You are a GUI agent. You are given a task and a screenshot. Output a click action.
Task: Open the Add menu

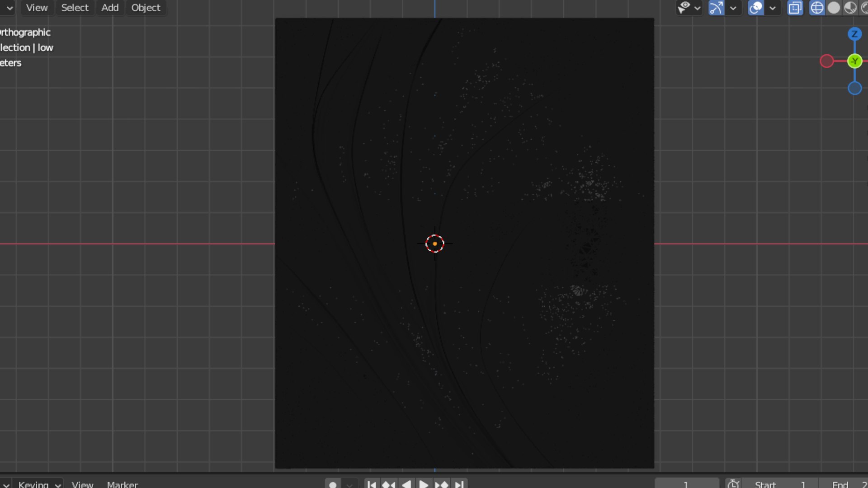pos(110,8)
